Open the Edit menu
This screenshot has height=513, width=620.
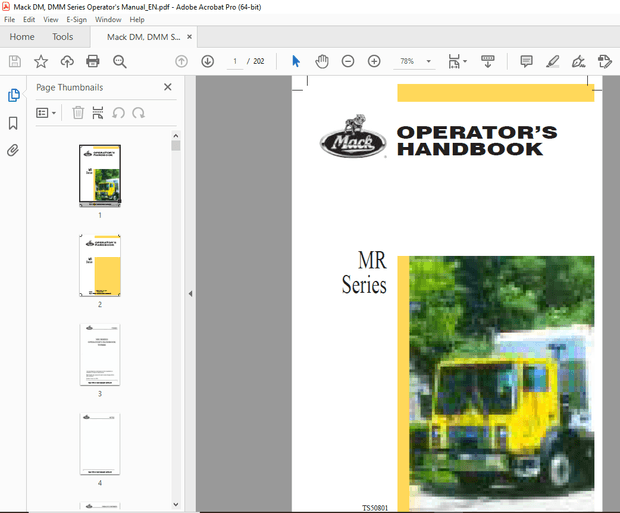coord(29,19)
